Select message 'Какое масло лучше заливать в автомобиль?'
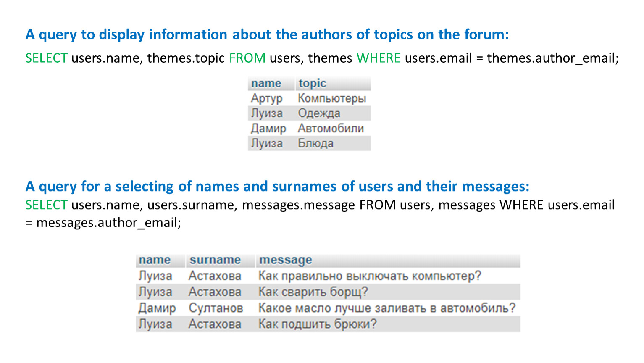Screen dimensions: 644x363 (x=387, y=308)
